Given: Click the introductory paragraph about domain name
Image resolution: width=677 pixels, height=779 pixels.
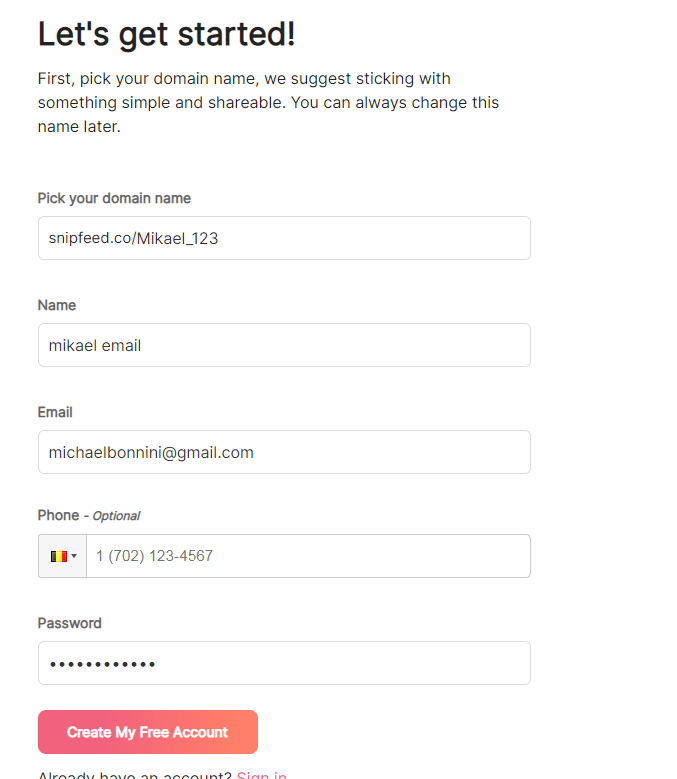Looking at the screenshot, I should (x=268, y=102).
